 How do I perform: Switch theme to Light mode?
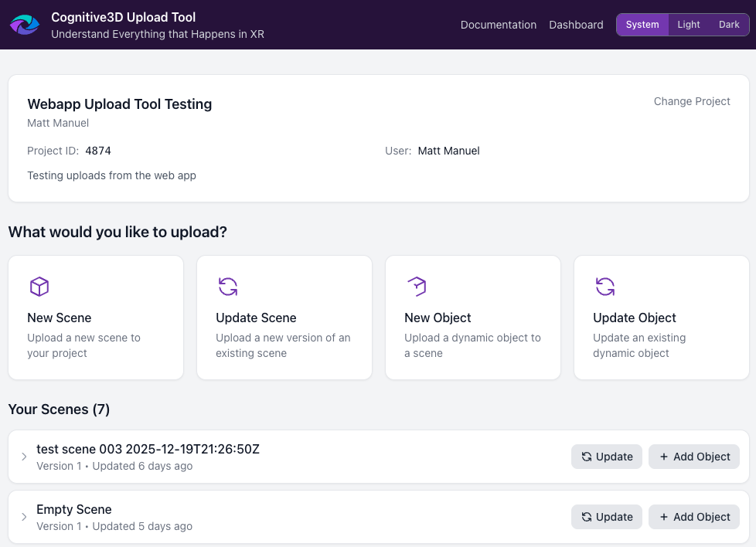[688, 24]
